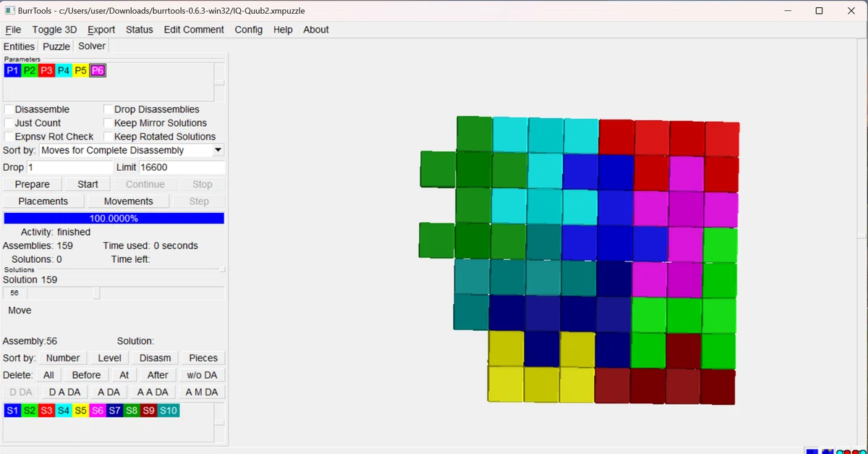Sort solutions by Level
Screen dimensions: 868x454
pos(110,358)
